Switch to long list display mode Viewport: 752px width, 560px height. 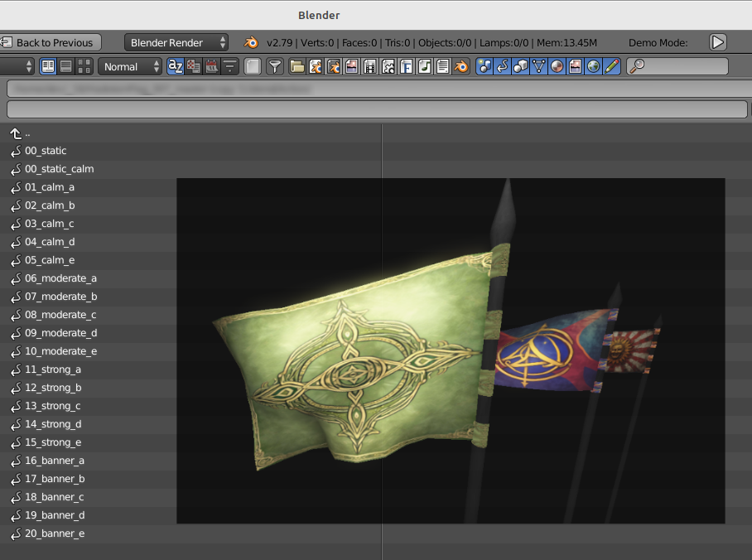(66, 66)
